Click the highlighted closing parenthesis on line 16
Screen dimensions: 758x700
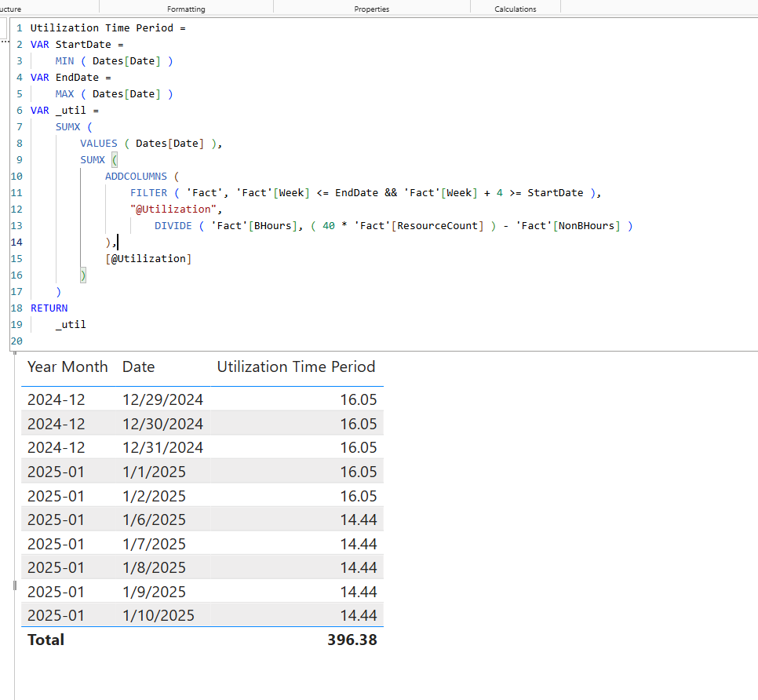(83, 275)
